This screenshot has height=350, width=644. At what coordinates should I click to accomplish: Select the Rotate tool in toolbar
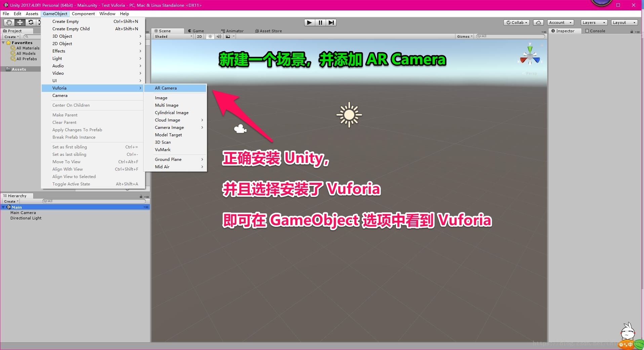click(x=31, y=23)
